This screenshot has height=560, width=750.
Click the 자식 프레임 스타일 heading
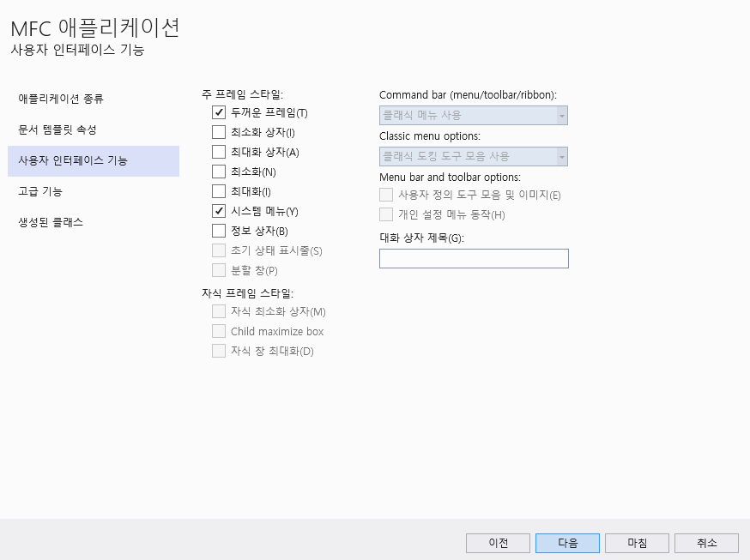click(x=247, y=293)
